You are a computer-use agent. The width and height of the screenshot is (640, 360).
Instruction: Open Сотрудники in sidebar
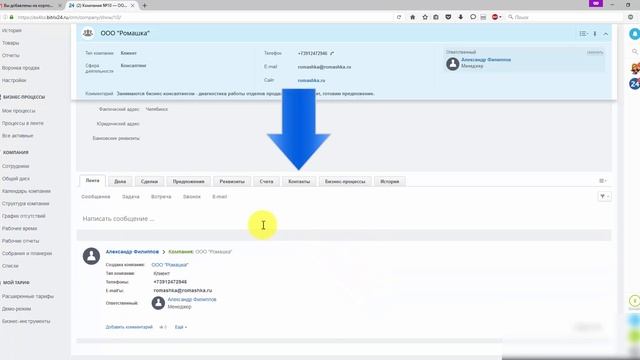point(16,166)
